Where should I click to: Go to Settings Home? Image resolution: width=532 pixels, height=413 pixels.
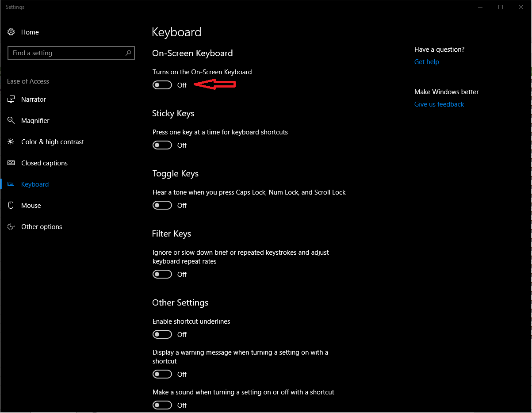point(30,32)
